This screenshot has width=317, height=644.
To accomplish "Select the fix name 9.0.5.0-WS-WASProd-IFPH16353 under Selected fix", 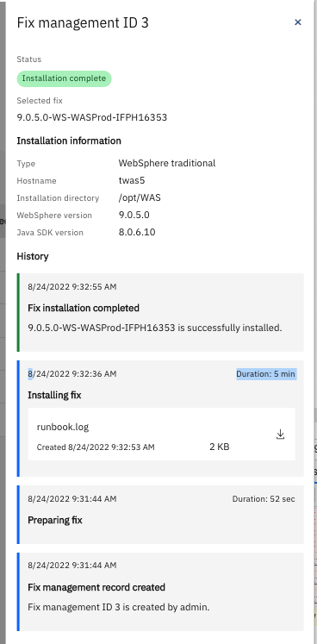I will [x=92, y=117].
